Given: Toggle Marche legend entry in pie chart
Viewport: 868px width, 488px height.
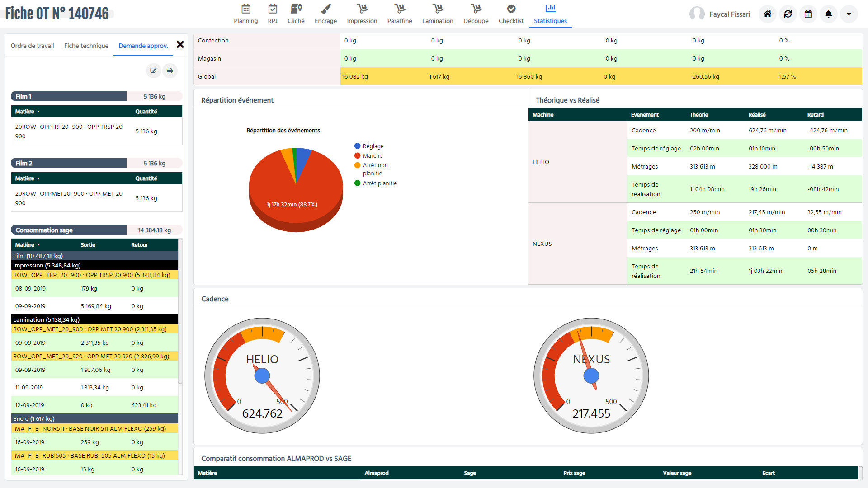Looking at the screenshot, I should 372,155.
